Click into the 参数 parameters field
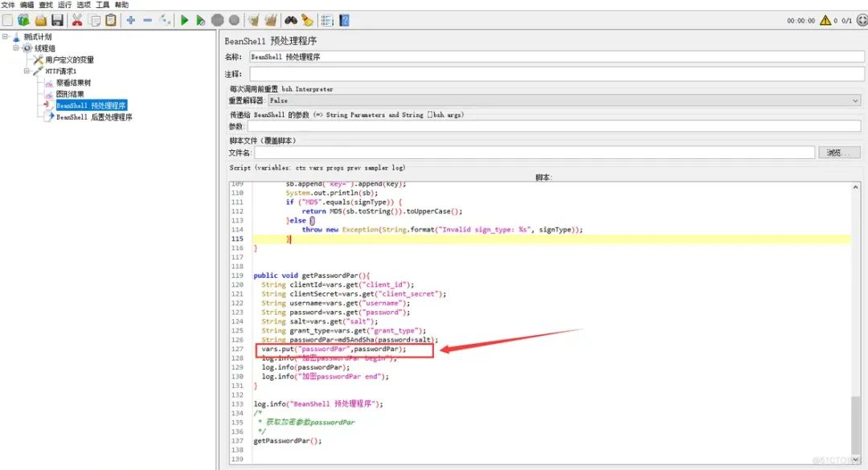The image size is (868, 470). click(554, 126)
